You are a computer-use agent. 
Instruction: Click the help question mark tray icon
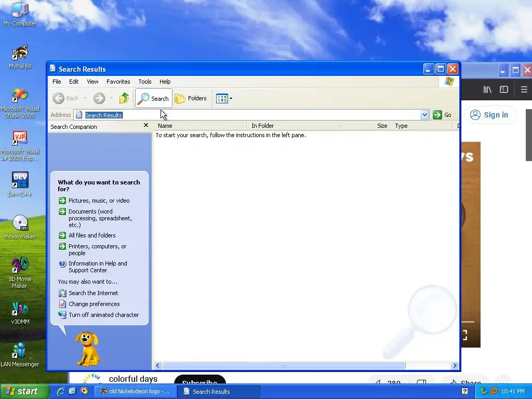[465, 392]
